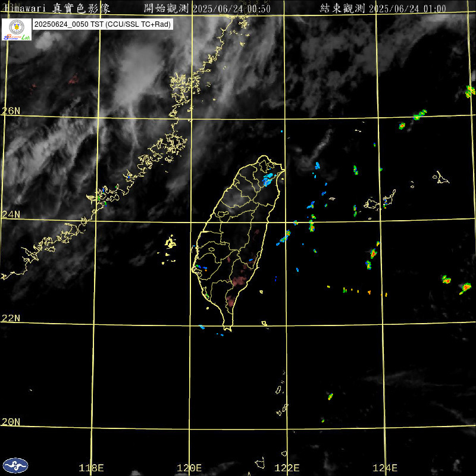Click the 122E longitude label
This screenshot has width=476, height=476.
287,468
